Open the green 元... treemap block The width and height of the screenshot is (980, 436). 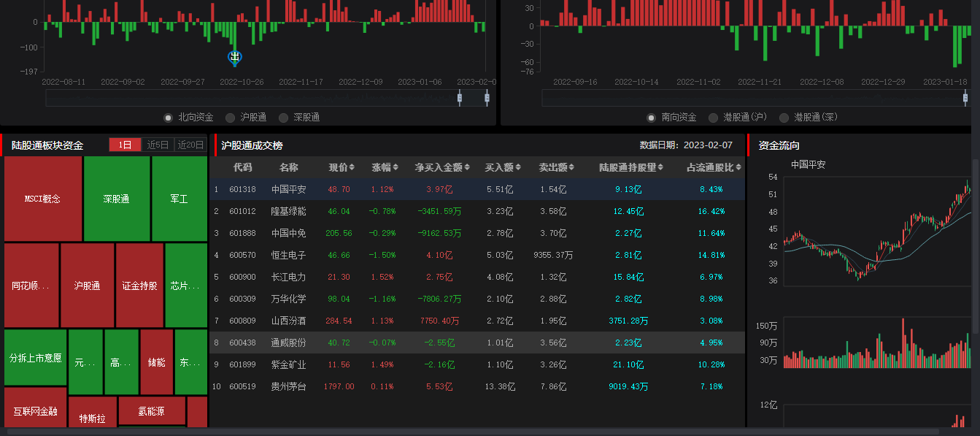pyautogui.click(x=85, y=362)
